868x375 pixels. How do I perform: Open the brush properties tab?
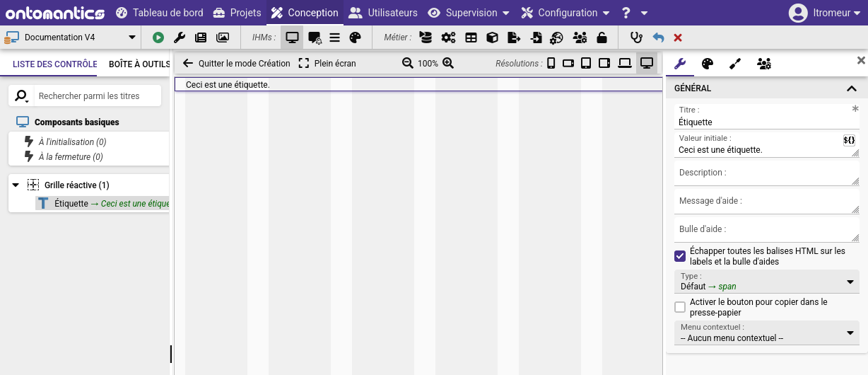tap(735, 64)
